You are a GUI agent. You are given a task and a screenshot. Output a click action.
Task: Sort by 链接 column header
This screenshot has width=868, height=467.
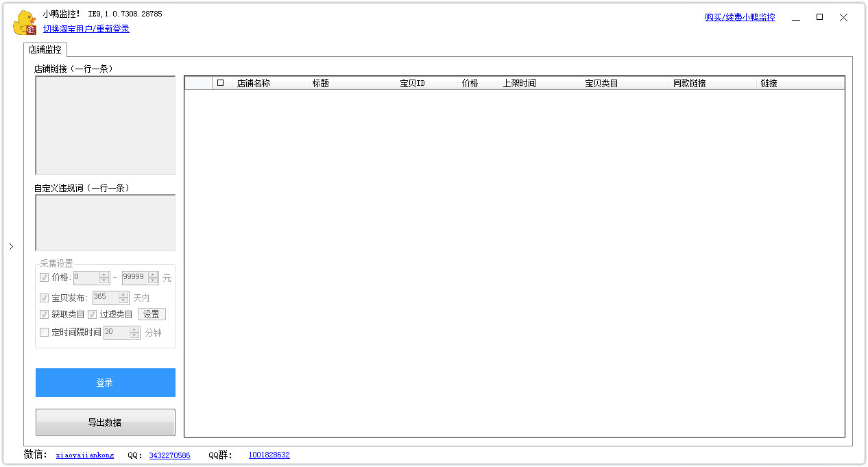[801, 83]
